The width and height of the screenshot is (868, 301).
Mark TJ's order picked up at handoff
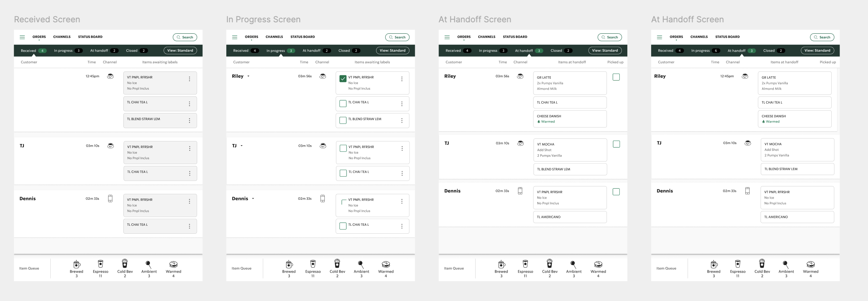coord(616,144)
